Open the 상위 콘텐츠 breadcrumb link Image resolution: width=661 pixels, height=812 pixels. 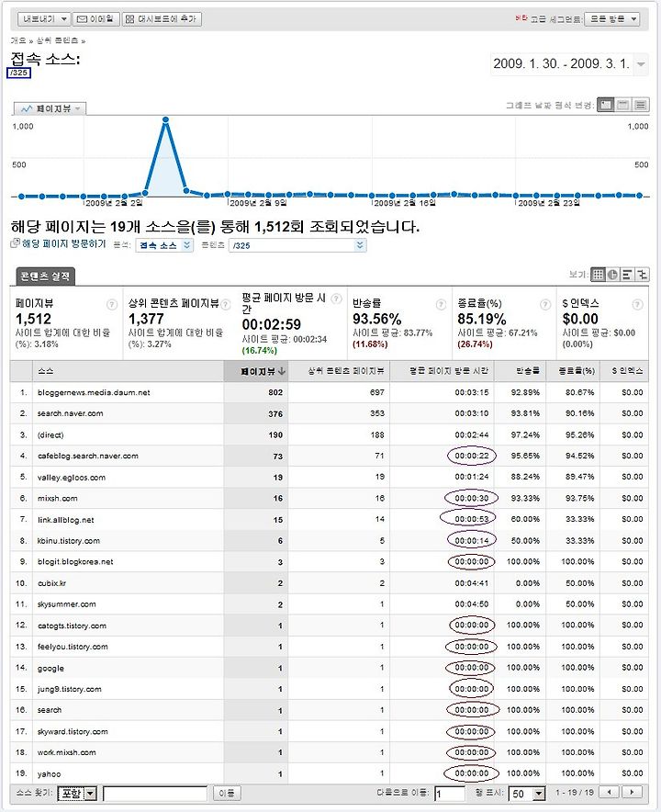pyautogui.click(x=57, y=40)
